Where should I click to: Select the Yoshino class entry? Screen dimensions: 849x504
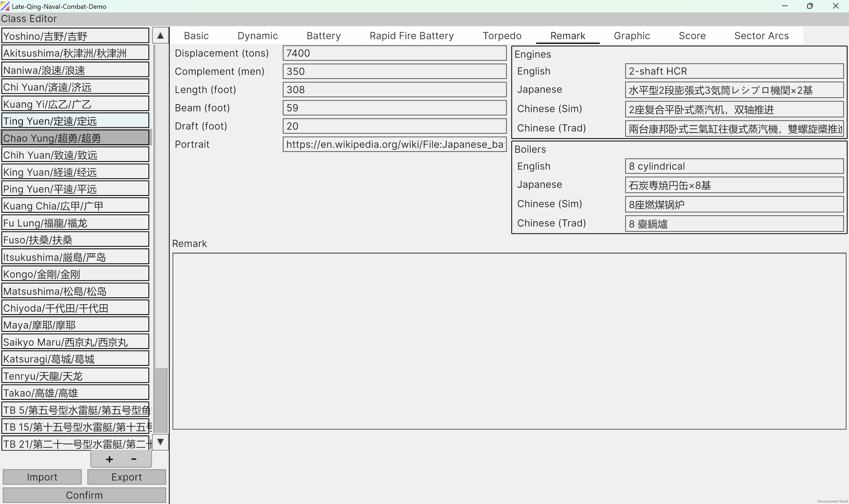click(x=75, y=36)
